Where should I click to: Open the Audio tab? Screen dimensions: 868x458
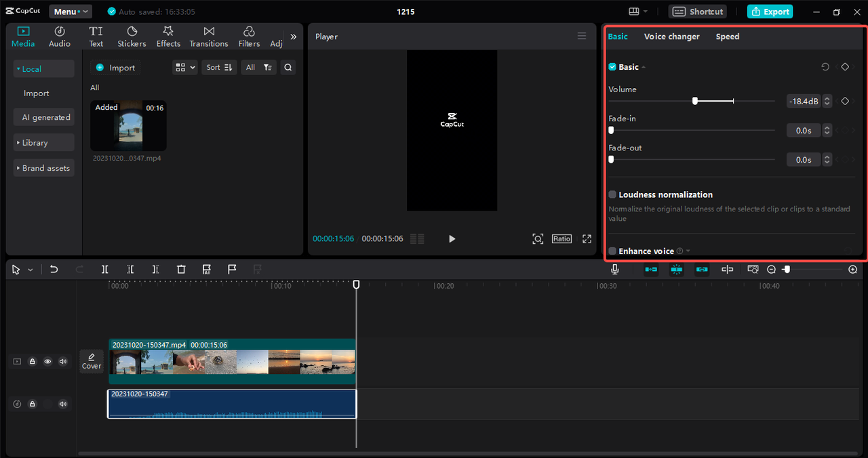[60, 37]
